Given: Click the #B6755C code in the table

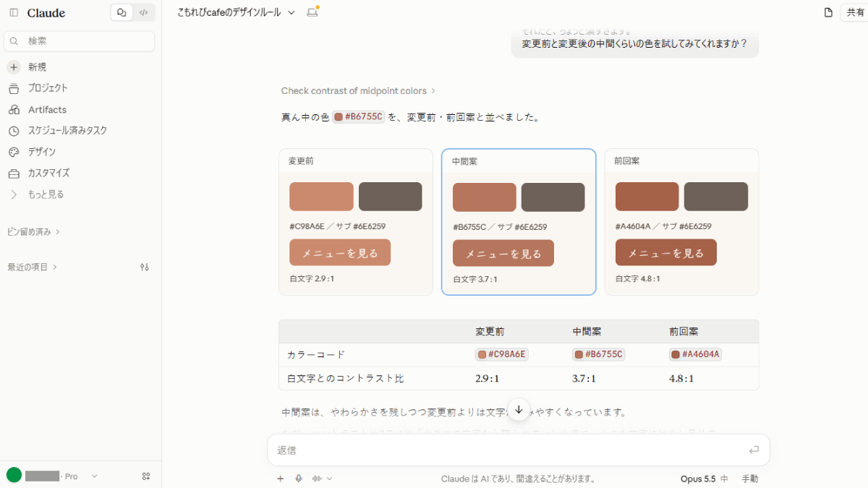Looking at the screenshot, I should [599, 354].
